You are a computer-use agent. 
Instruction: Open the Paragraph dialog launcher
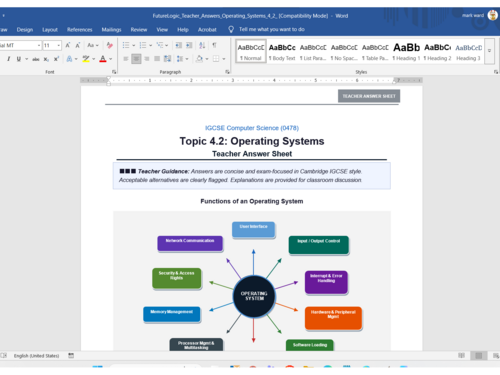[x=227, y=72]
